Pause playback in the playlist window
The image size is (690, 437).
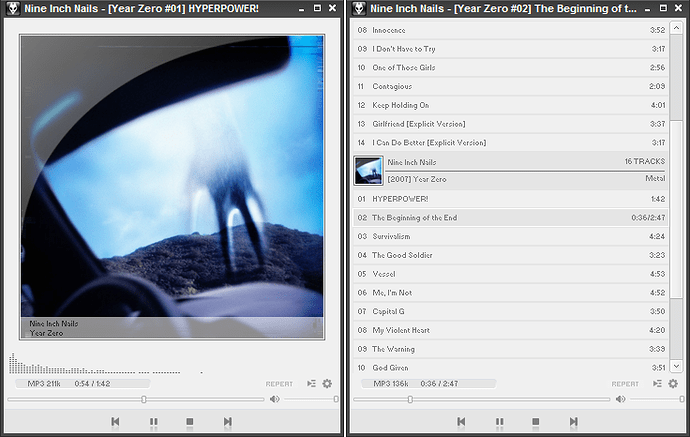(x=499, y=422)
